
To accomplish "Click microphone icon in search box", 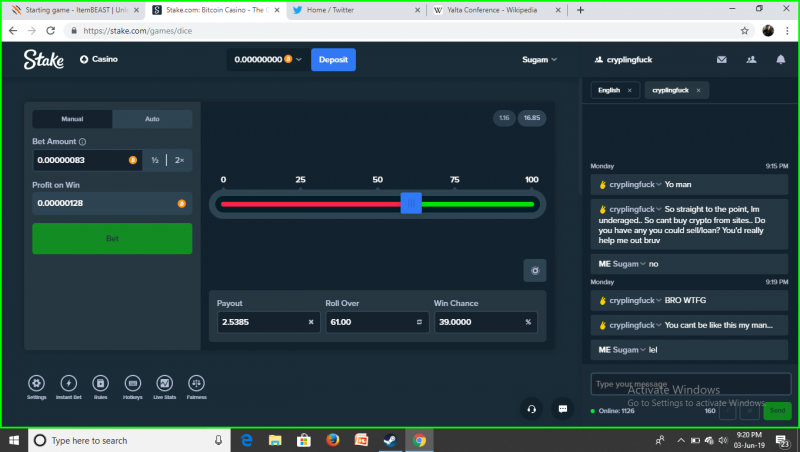I will 218,440.
